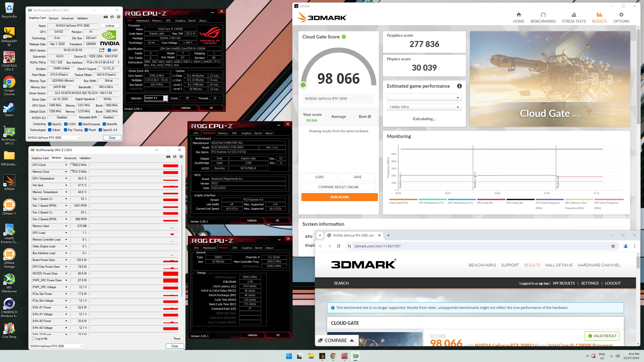Expand Board Power Draw sensor dropdown
644x362 pixels.
(66, 260)
